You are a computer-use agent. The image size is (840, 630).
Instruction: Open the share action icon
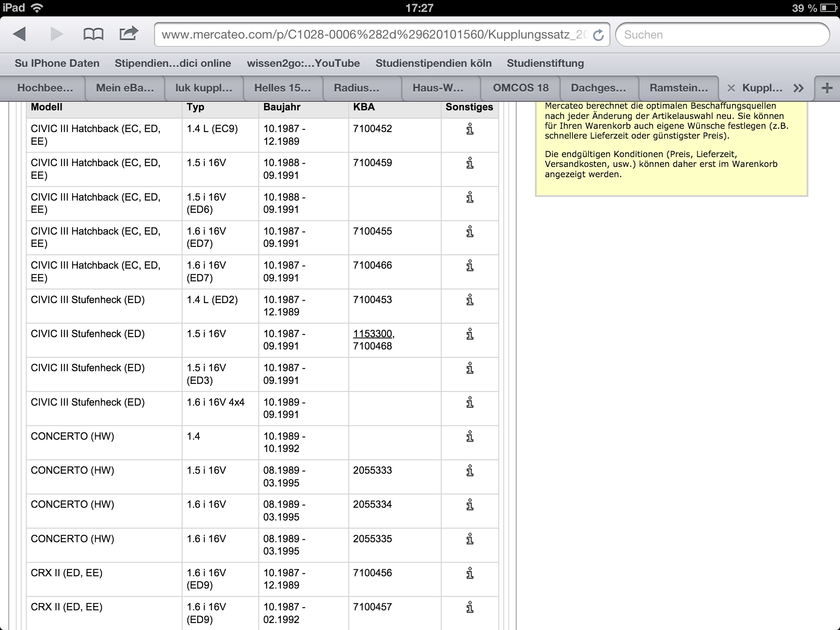[x=128, y=34]
